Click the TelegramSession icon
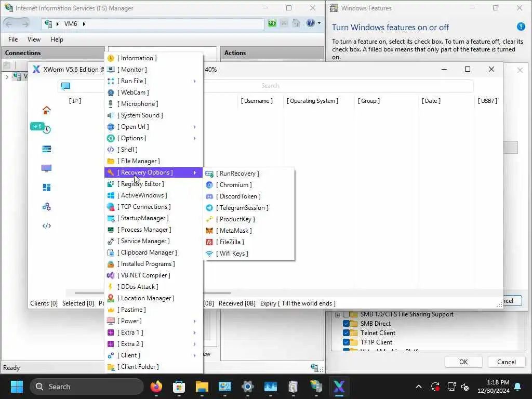 (209, 208)
